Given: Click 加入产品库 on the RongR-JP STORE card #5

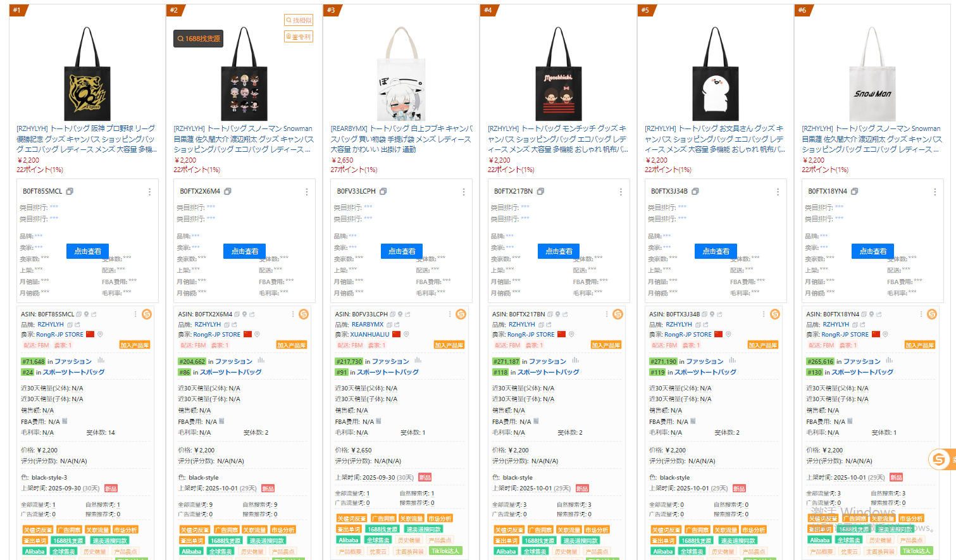Looking at the screenshot, I should 763,345.
